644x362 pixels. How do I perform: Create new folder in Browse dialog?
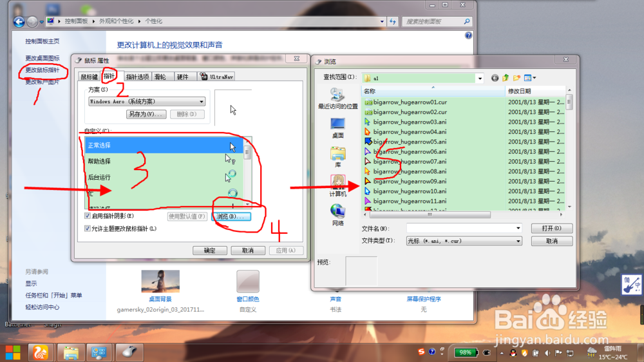(x=516, y=78)
